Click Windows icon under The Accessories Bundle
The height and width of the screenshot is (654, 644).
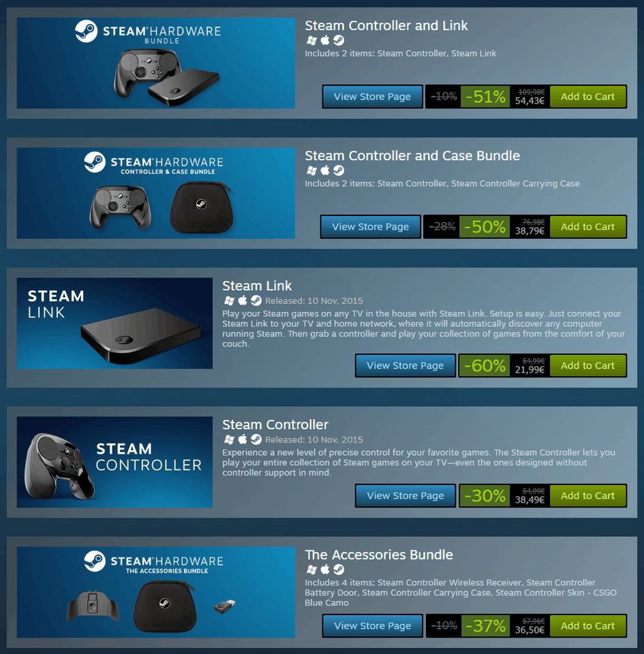(311, 570)
